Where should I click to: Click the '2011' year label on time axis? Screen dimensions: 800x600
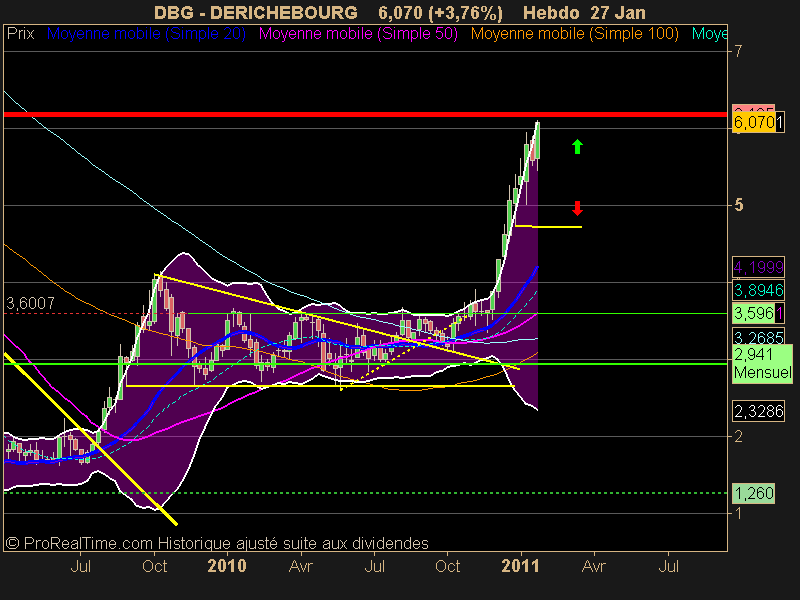coord(520,566)
